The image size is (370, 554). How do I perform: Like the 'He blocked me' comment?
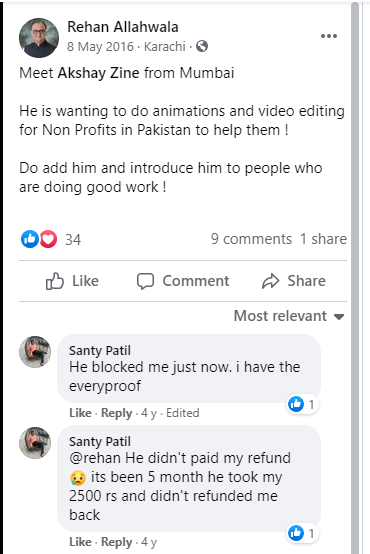pos(80,413)
